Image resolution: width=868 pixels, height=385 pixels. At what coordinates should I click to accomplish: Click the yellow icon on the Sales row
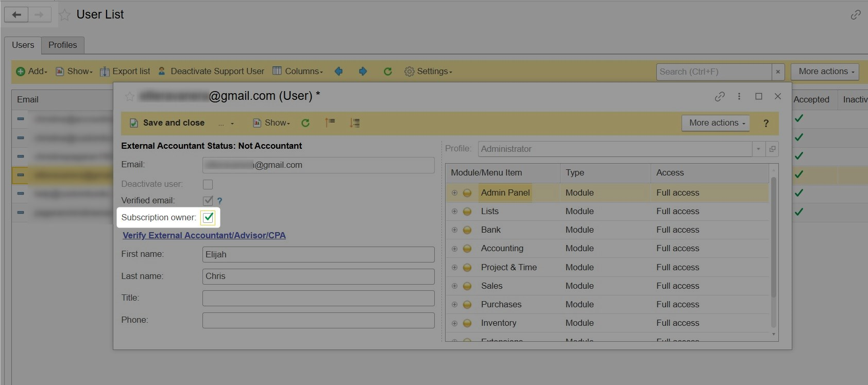tap(467, 286)
